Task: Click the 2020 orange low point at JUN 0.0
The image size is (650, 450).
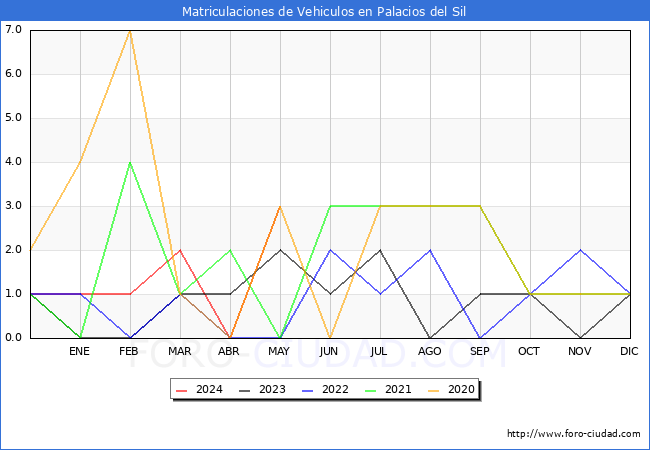Action: tap(330, 338)
